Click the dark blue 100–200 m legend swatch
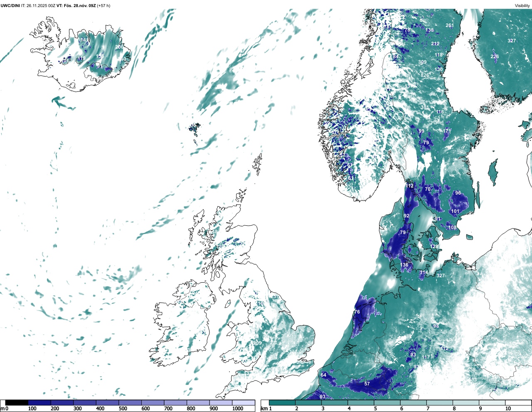 (x=39, y=403)
